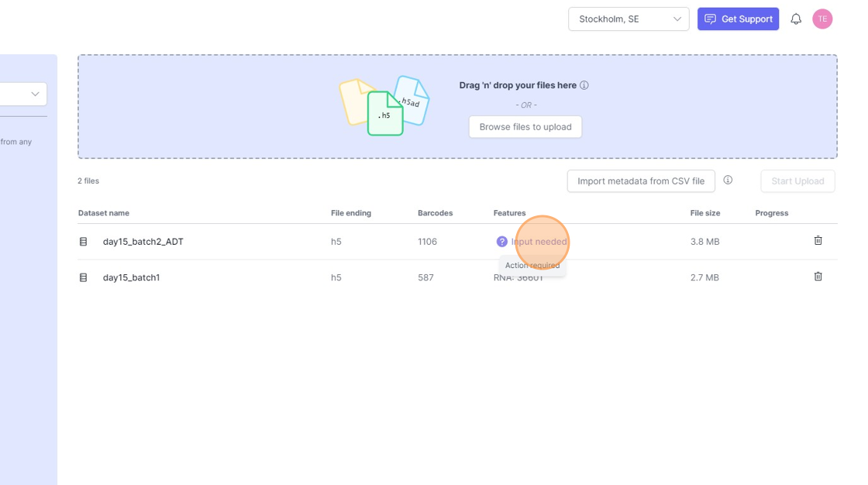The width and height of the screenshot is (868, 485).
Task: Delete the day15_batch2_ADT dataset
Action: (x=818, y=241)
